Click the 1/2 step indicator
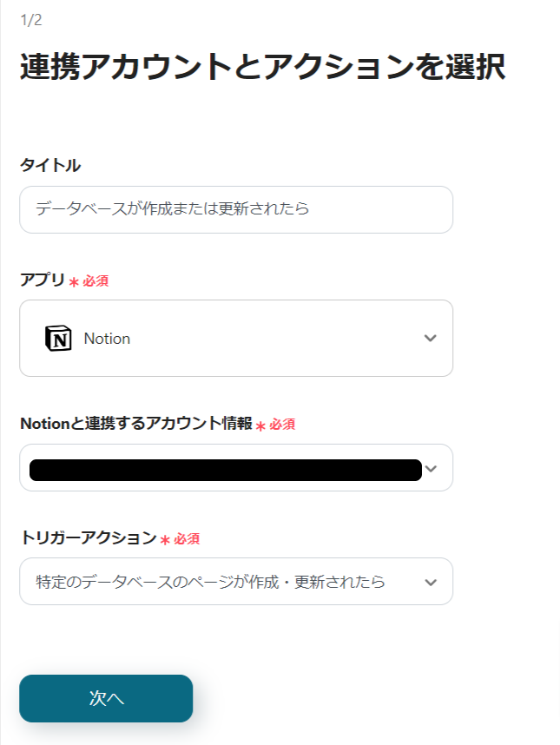The image size is (560, 745). coord(30,20)
